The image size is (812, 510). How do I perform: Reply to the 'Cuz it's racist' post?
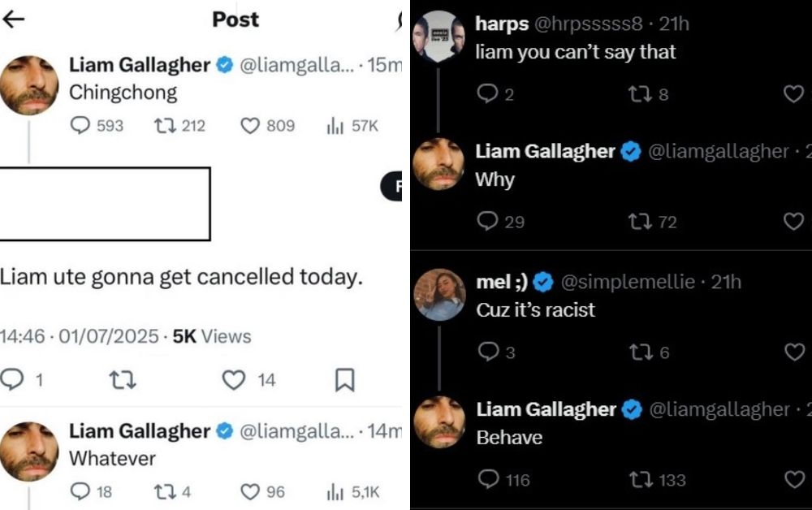tap(488, 352)
